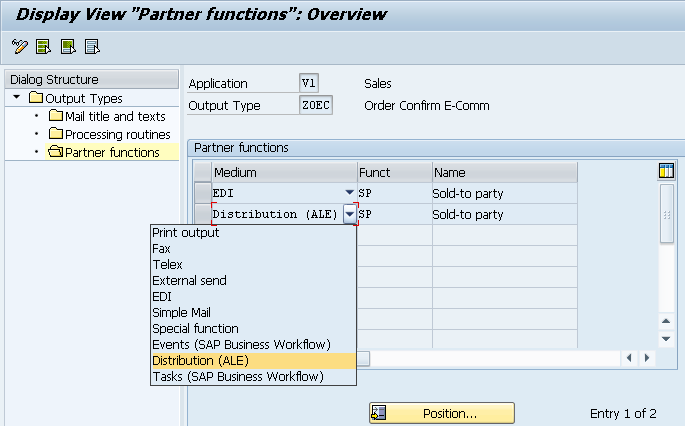This screenshot has height=426, width=685.
Task: Click the Output Type field ZOEC
Action: 315,105
